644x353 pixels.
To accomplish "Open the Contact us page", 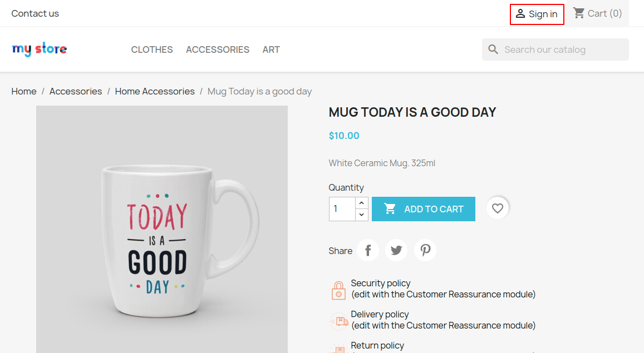I will coord(35,13).
